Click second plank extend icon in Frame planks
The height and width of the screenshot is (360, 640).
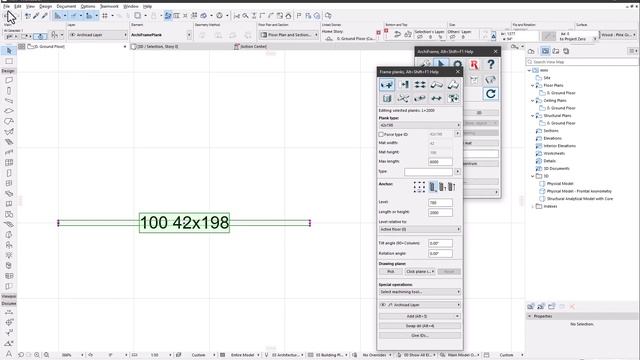(404, 84)
